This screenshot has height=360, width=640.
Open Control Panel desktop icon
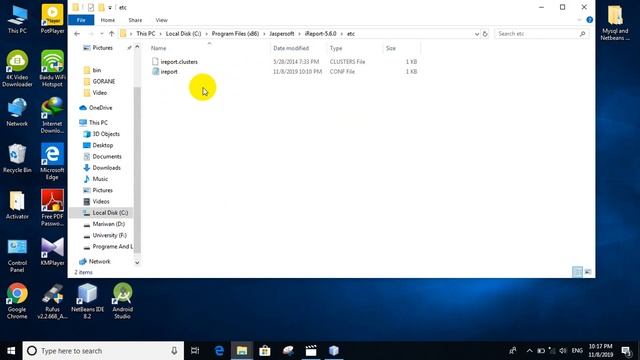17,255
